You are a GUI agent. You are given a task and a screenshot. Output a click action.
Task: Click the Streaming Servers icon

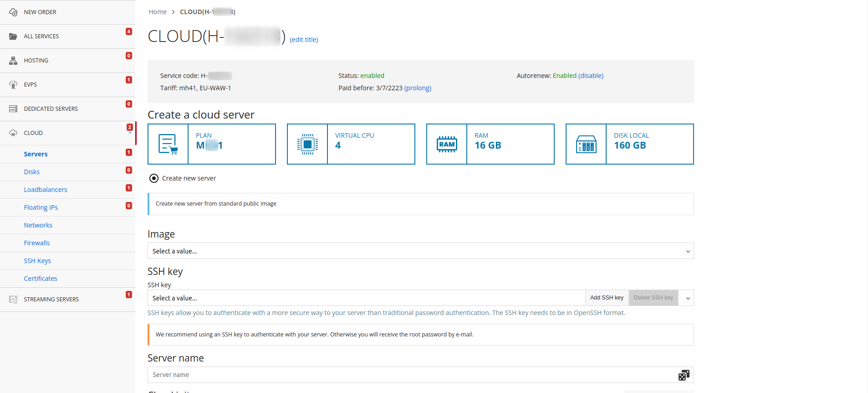pos(13,300)
